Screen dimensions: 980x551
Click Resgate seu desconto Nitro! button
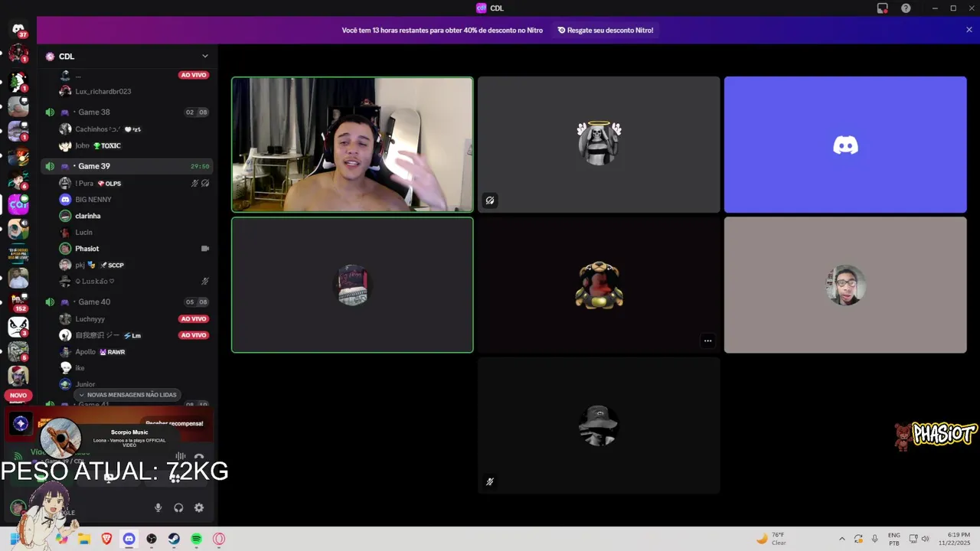pos(606,30)
